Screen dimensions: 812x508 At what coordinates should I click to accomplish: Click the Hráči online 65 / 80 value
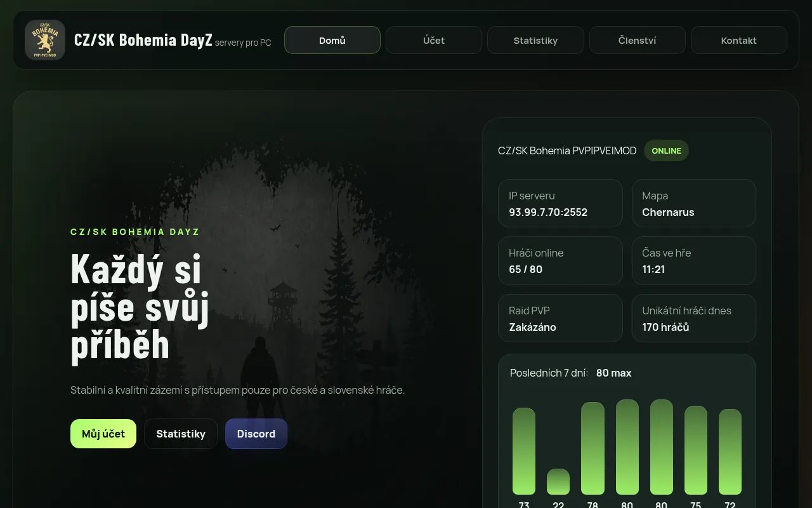pos(525,269)
